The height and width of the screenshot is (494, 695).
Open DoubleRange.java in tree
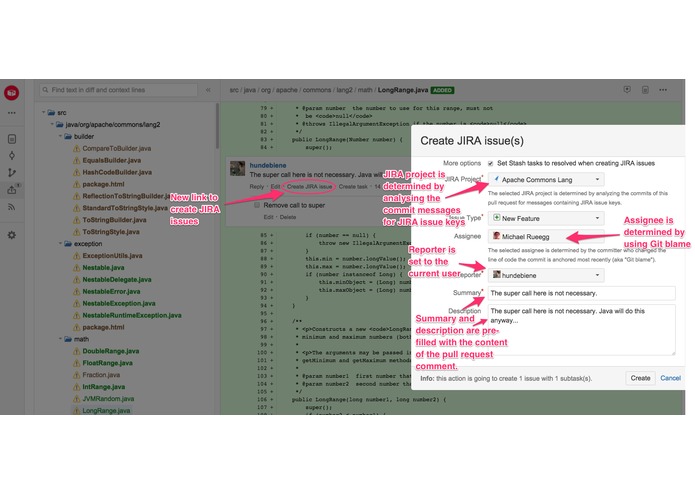[x=110, y=351]
